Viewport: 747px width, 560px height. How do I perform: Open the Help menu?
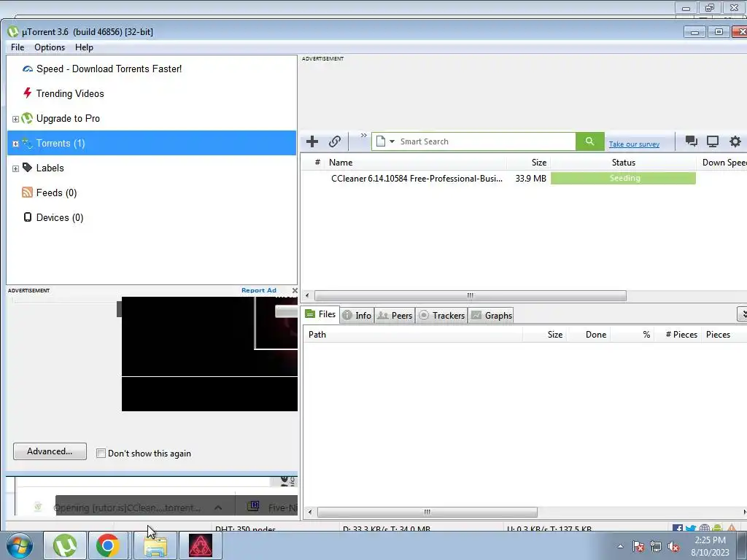click(x=84, y=47)
